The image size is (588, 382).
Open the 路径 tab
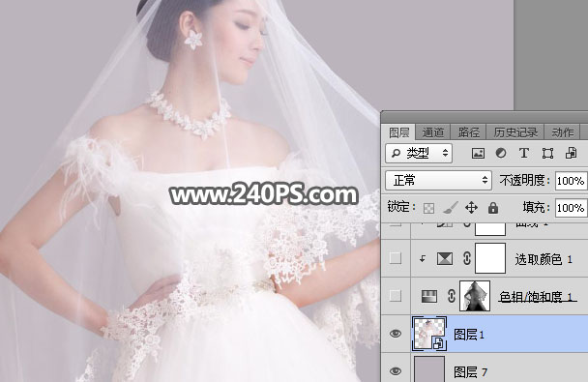click(x=468, y=132)
